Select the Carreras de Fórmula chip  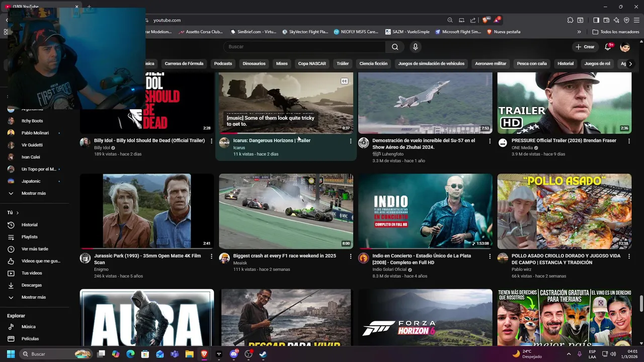tap(184, 64)
